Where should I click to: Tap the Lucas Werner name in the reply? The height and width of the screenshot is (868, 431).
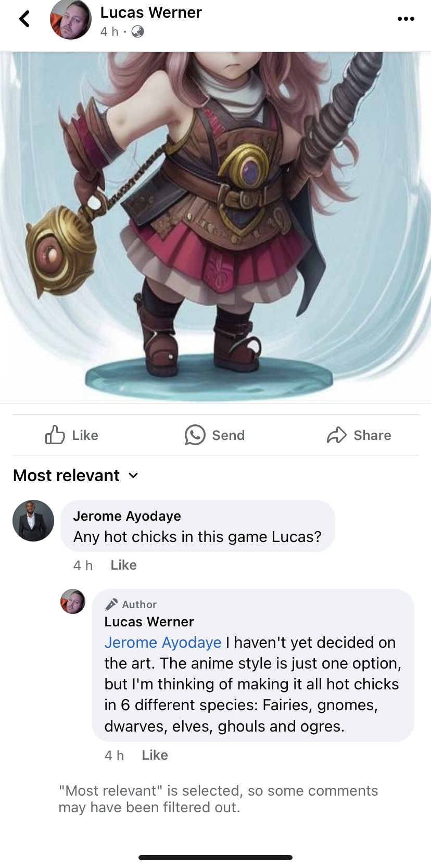pos(149,622)
